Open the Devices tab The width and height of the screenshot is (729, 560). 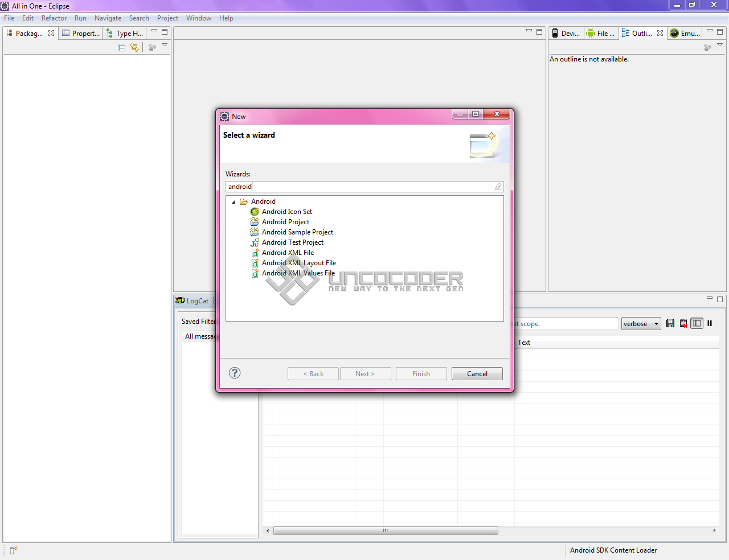pos(566,34)
